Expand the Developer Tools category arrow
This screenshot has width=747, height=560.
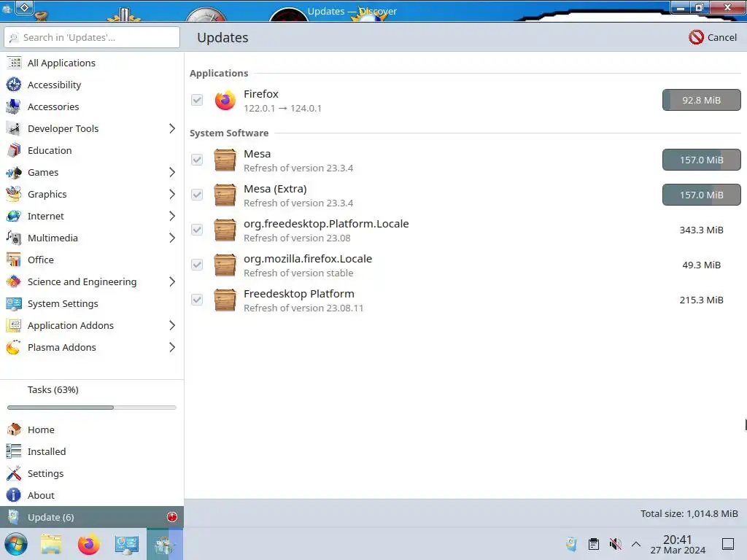[x=172, y=128]
